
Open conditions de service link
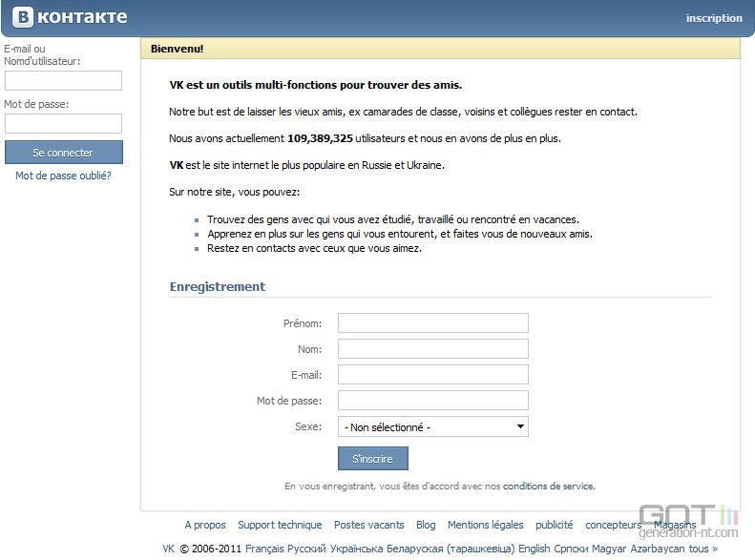click(x=549, y=486)
